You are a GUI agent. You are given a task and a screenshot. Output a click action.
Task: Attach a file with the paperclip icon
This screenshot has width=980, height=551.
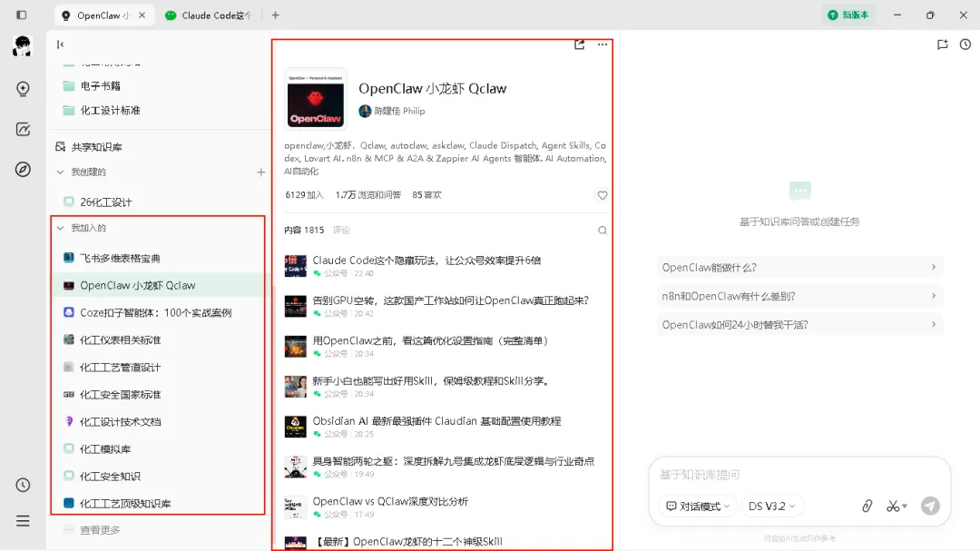pos(867,506)
